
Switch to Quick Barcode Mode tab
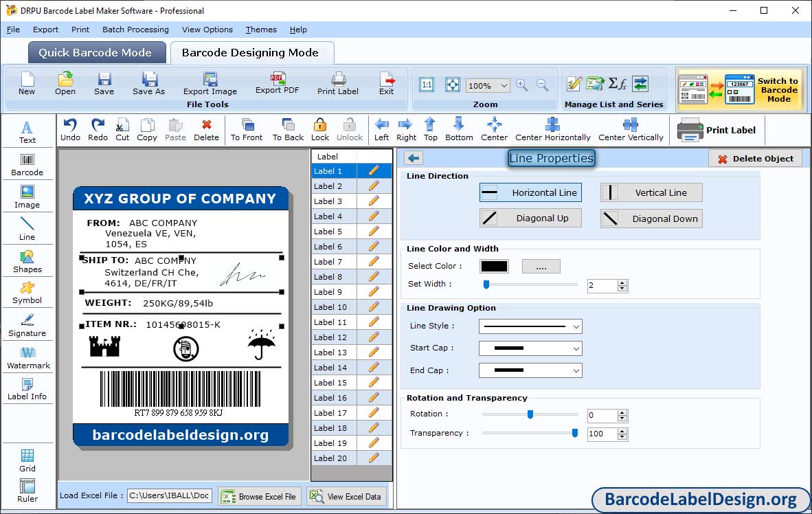[97, 52]
